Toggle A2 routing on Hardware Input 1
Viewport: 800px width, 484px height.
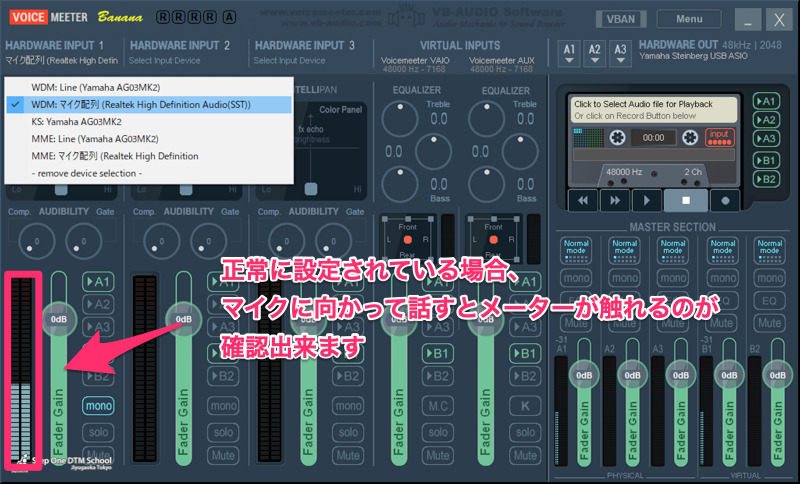point(98,304)
